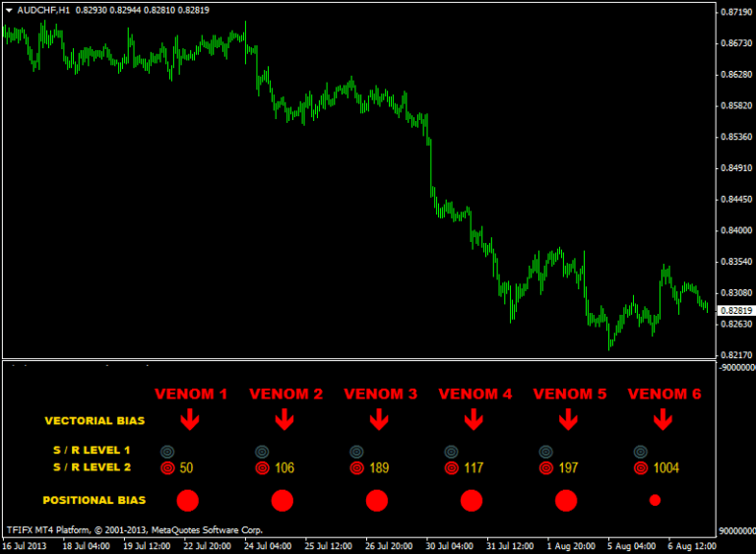
Task: Click the large red positional bias circle for VENOM 2
Action: 283,500
